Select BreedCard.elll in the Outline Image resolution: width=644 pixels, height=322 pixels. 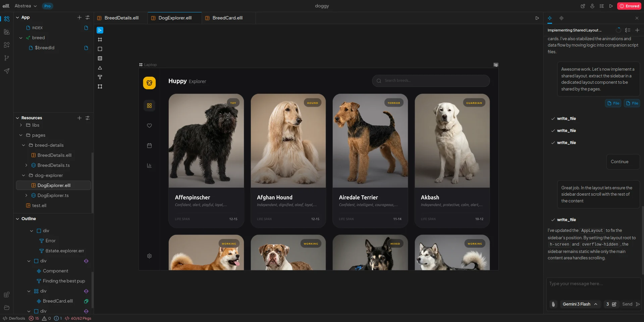[x=58, y=301]
